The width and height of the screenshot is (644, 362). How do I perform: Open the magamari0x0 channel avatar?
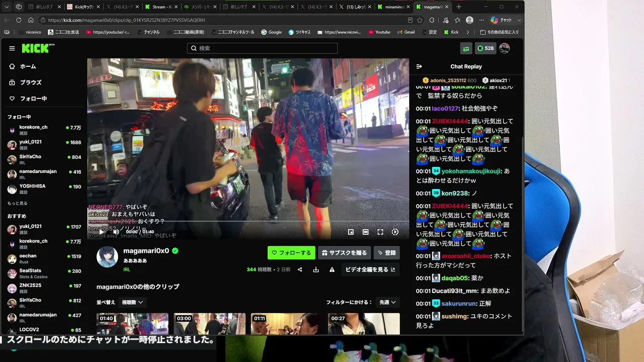click(x=107, y=257)
